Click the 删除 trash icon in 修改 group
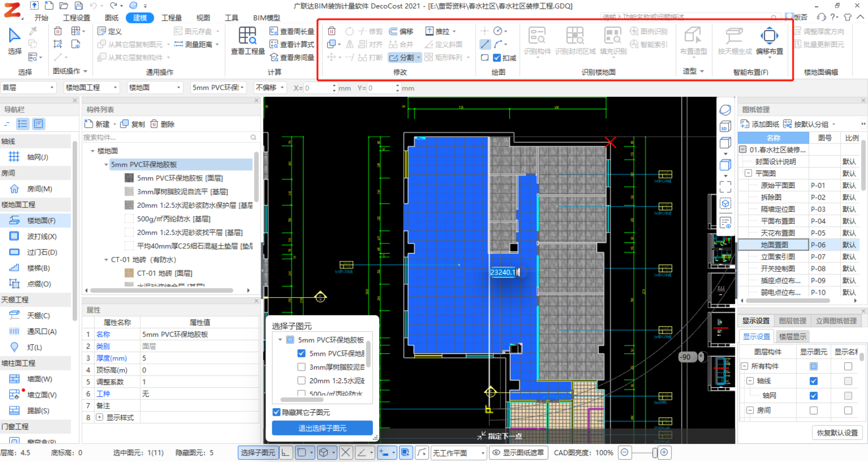The width and height of the screenshot is (868, 462). pyautogui.click(x=332, y=31)
